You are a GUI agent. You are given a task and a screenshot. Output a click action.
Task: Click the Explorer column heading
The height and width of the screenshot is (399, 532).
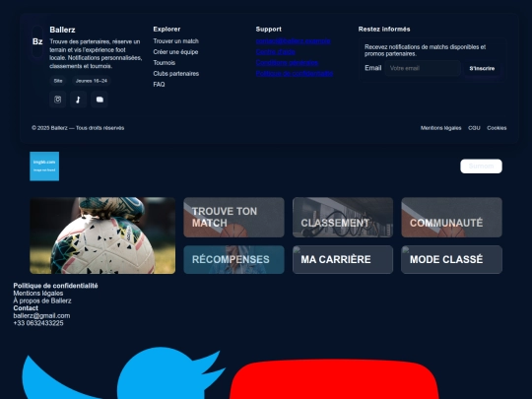166,30
